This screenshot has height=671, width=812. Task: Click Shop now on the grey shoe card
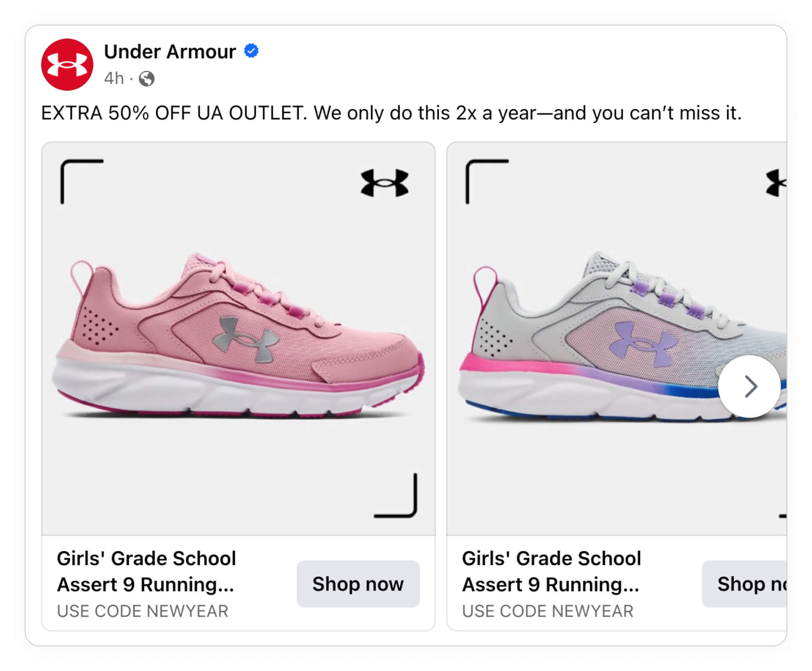(x=744, y=584)
